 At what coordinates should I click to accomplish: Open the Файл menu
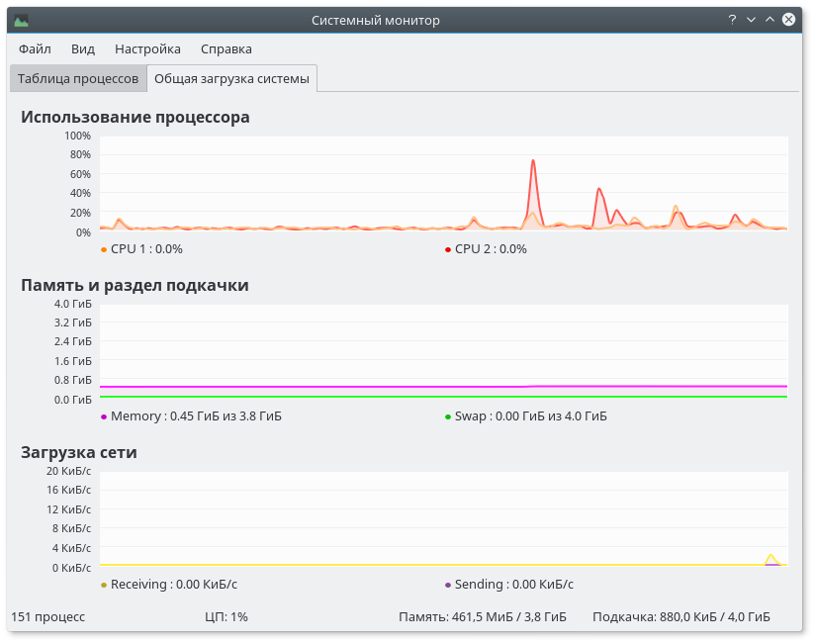pyautogui.click(x=35, y=48)
